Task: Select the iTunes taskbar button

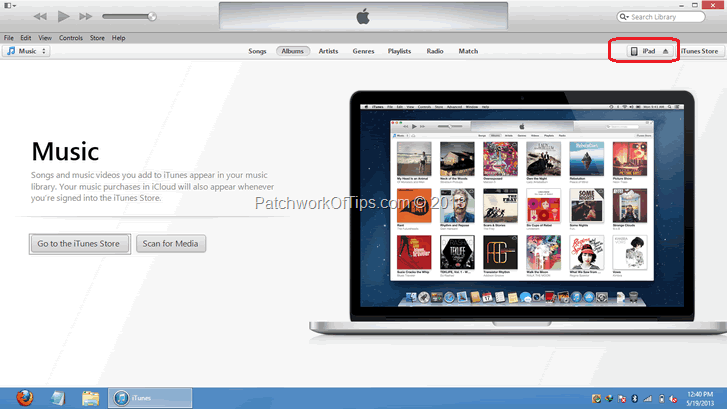Action: tap(150, 398)
